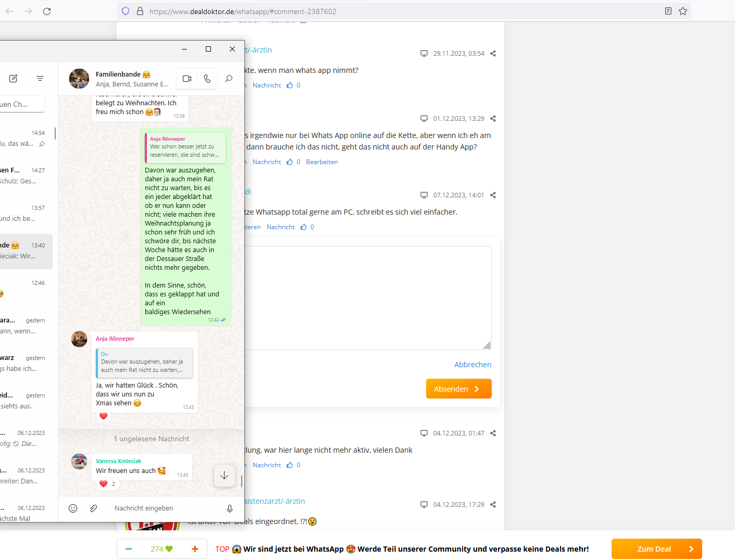Share the comment from 01.12.2023, 13:29
The height and width of the screenshot is (560, 735).
pos(493,118)
